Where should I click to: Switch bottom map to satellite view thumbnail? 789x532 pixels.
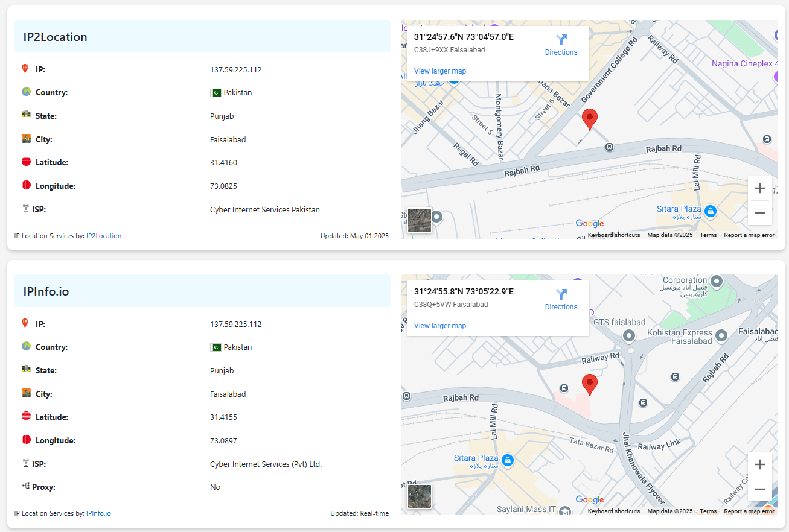pyautogui.click(x=420, y=496)
